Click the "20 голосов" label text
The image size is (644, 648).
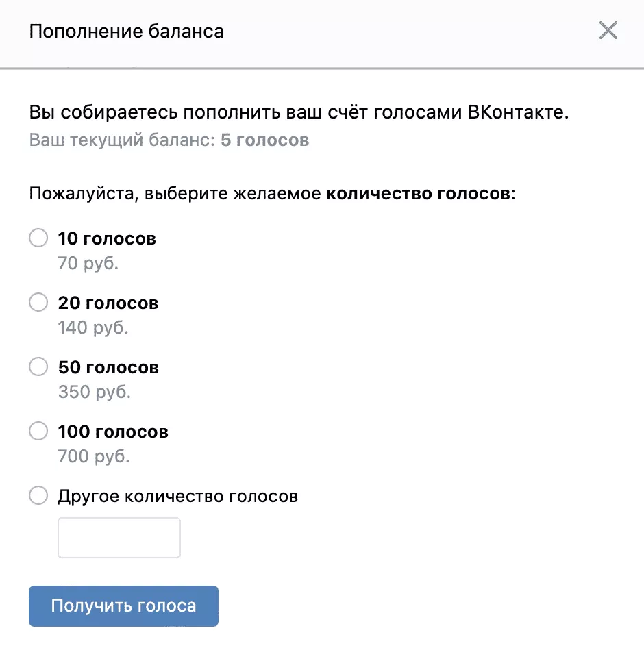108,303
